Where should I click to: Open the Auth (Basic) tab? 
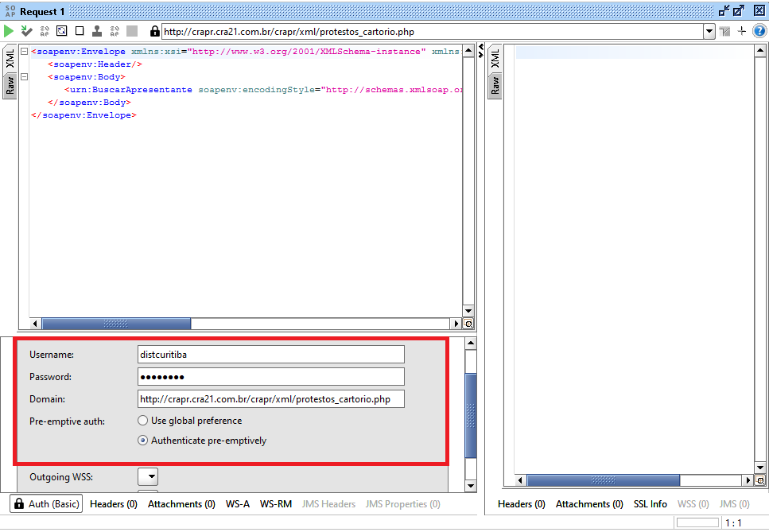(x=47, y=503)
